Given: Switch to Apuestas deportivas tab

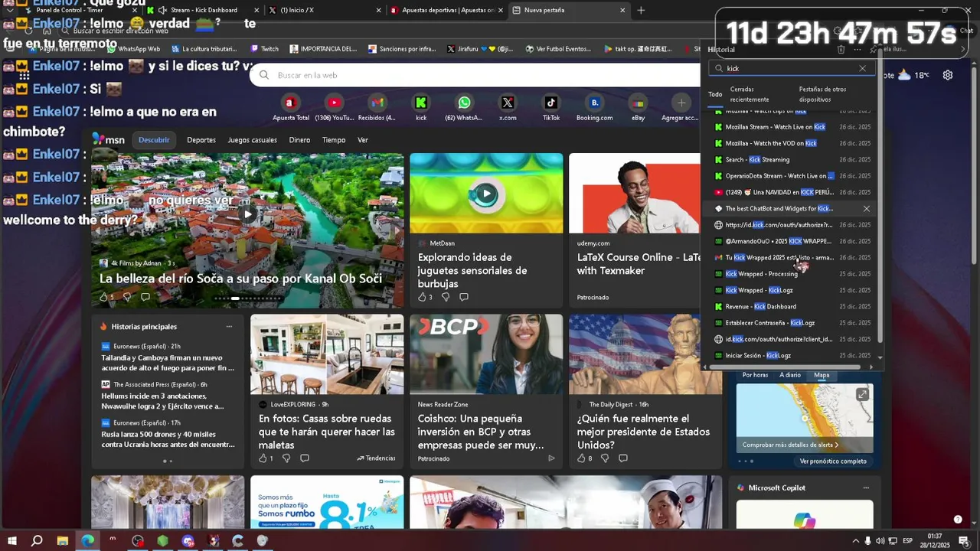Looking at the screenshot, I should coord(447,10).
